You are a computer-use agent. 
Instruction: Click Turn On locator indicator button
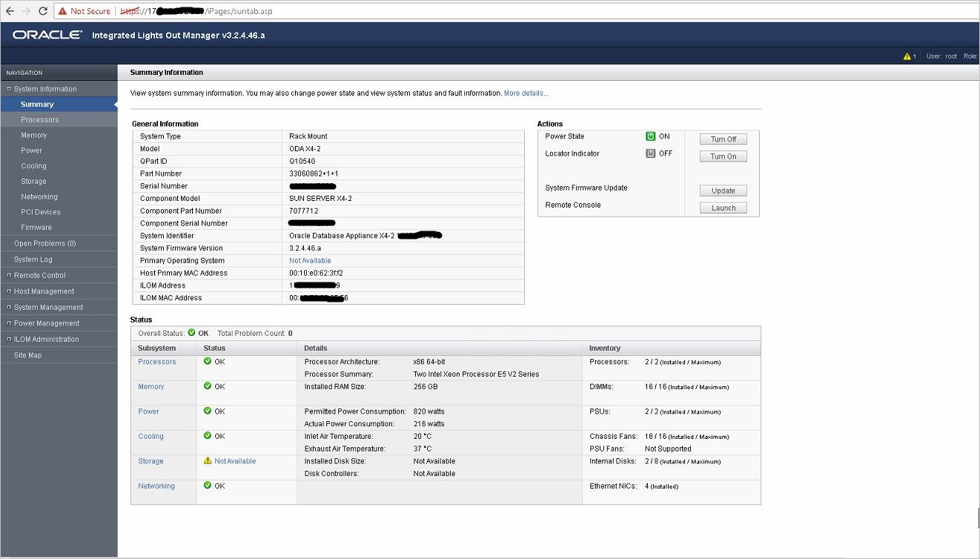coord(724,156)
